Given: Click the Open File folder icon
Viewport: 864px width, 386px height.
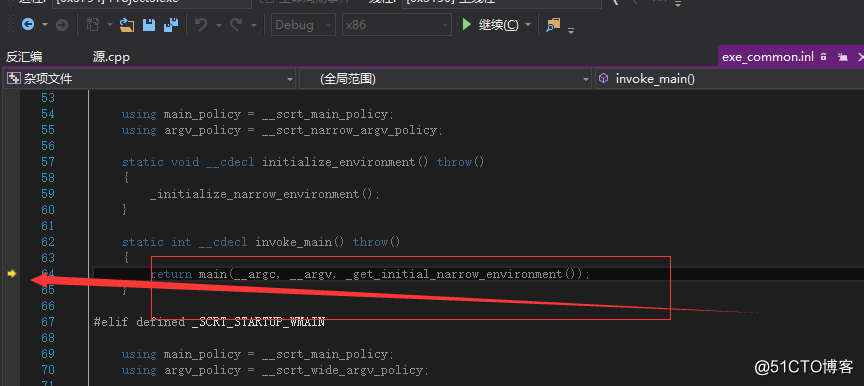Looking at the screenshot, I should pos(127,25).
